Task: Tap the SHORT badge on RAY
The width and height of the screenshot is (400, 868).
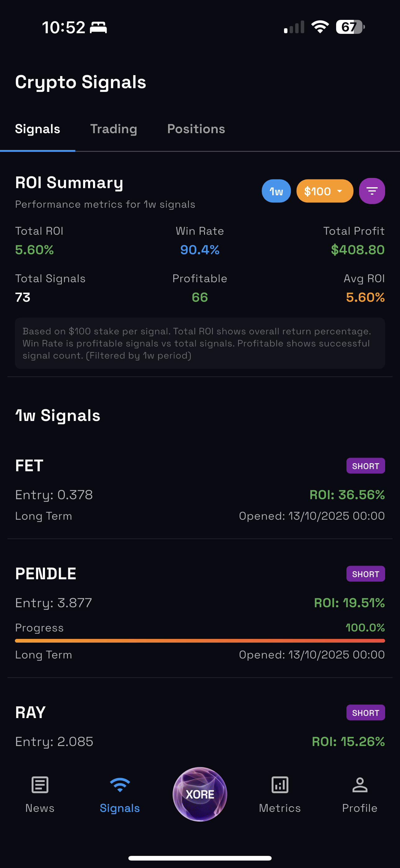Action: pyautogui.click(x=365, y=713)
